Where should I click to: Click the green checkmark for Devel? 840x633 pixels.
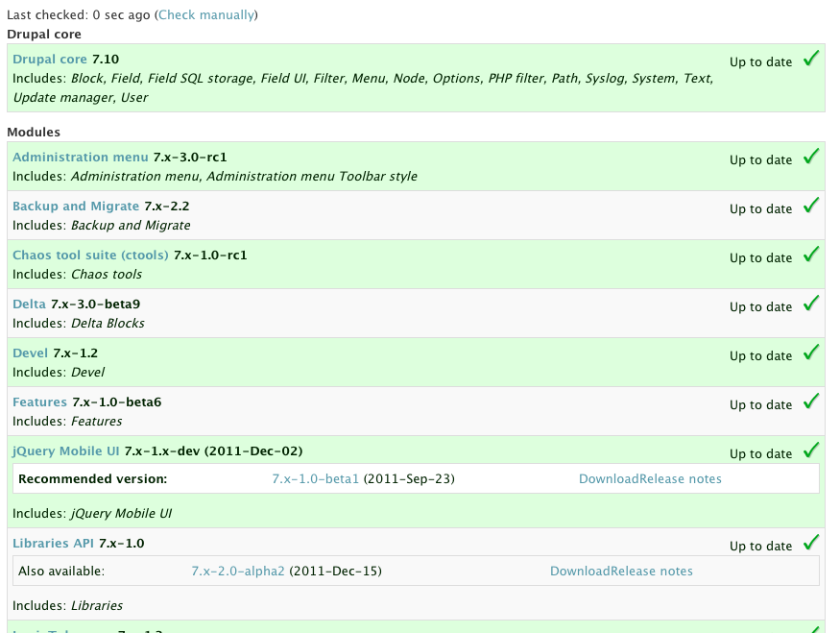tap(811, 353)
